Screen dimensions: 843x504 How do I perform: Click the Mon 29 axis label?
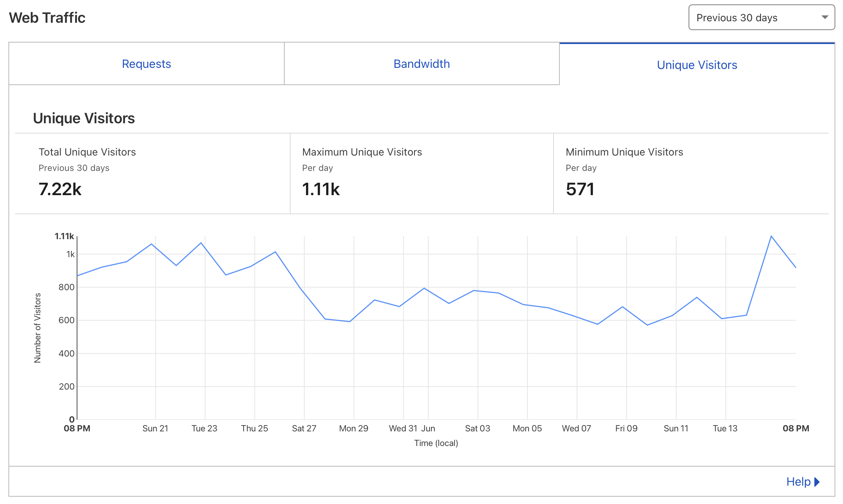click(353, 428)
